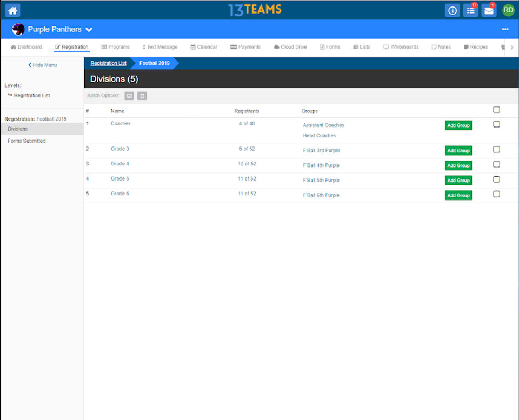This screenshot has width=519, height=420.
Task: Click Add Group for Grade 4
Action: (458, 165)
